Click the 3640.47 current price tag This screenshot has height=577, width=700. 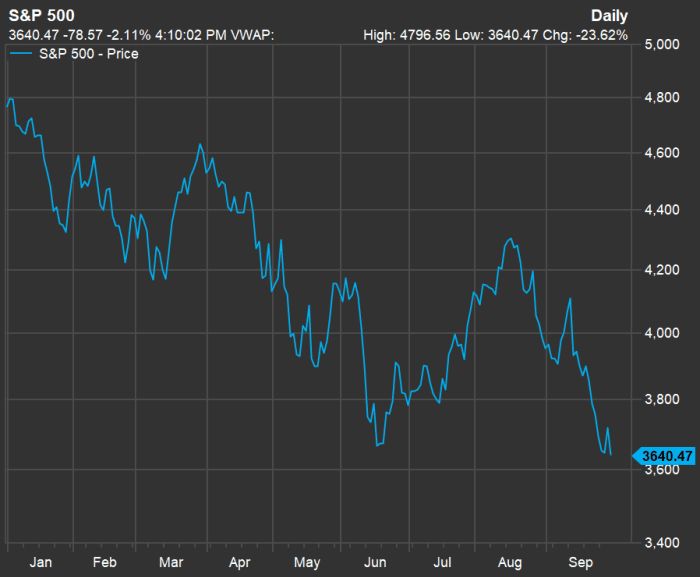tap(664, 456)
